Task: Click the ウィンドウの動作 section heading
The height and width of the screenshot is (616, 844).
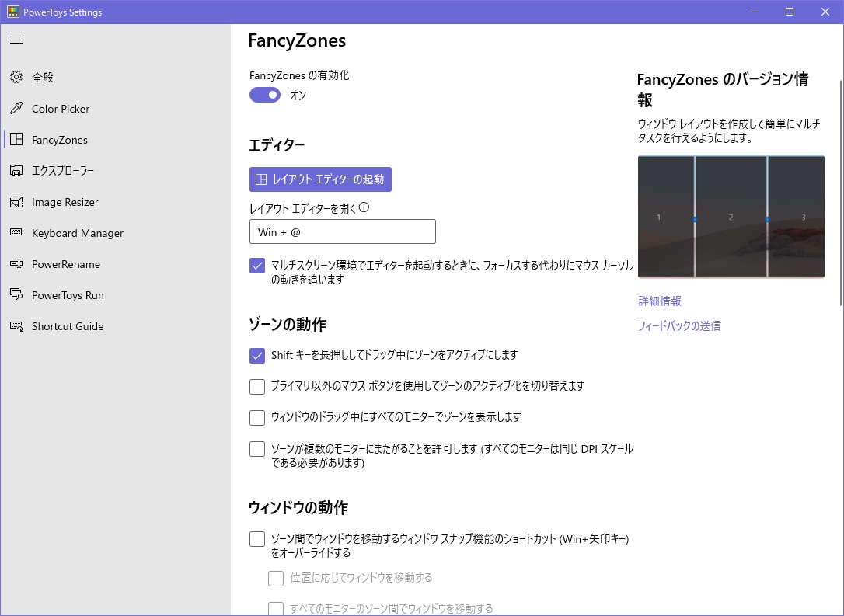Action: pos(298,507)
